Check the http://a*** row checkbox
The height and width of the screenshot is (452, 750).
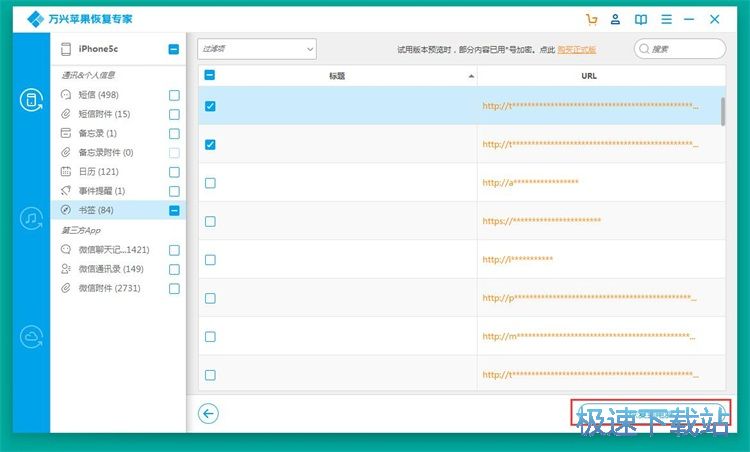(x=210, y=183)
